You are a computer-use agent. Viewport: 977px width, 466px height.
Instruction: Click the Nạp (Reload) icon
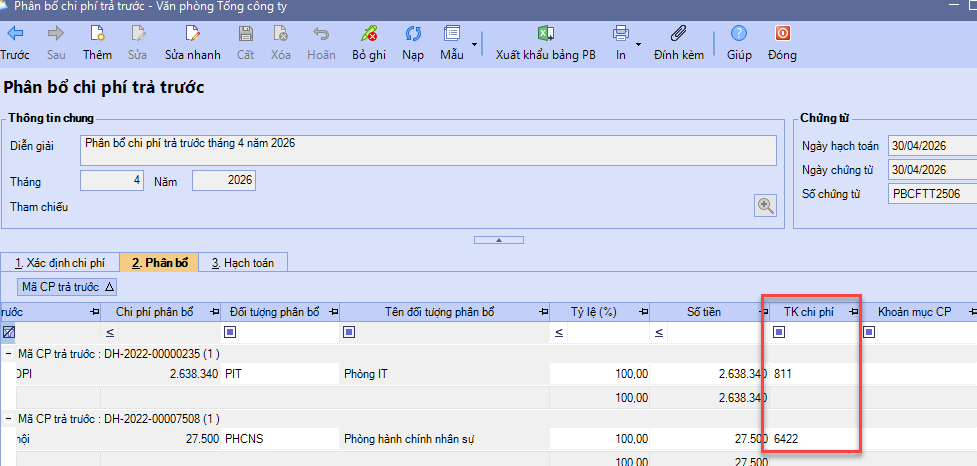[x=413, y=34]
